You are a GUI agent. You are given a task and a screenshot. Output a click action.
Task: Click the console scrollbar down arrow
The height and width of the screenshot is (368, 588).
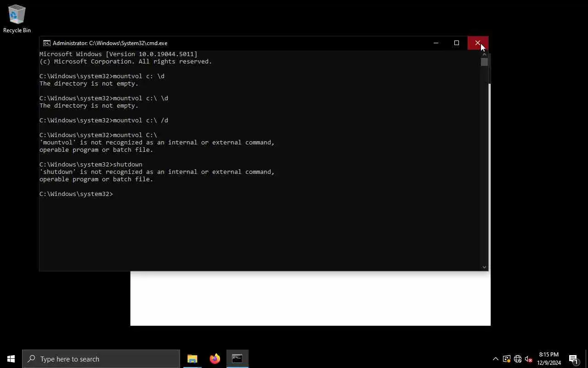(484, 267)
